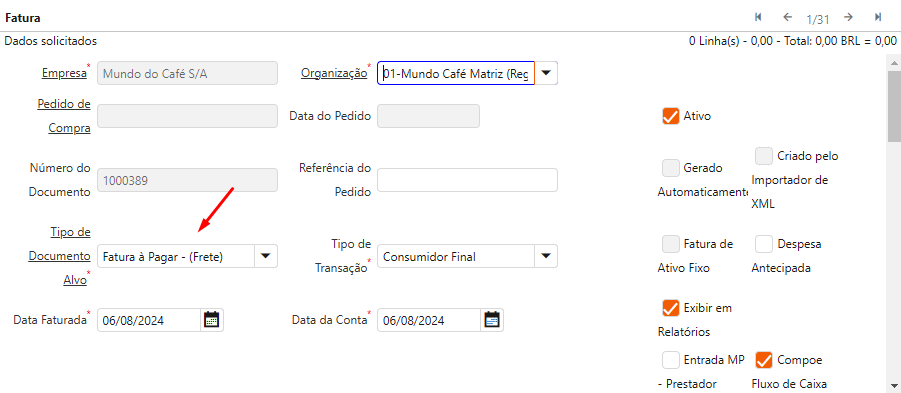The width and height of the screenshot is (901, 393).
Task: Click the Data do Pedido field
Action: [x=429, y=116]
